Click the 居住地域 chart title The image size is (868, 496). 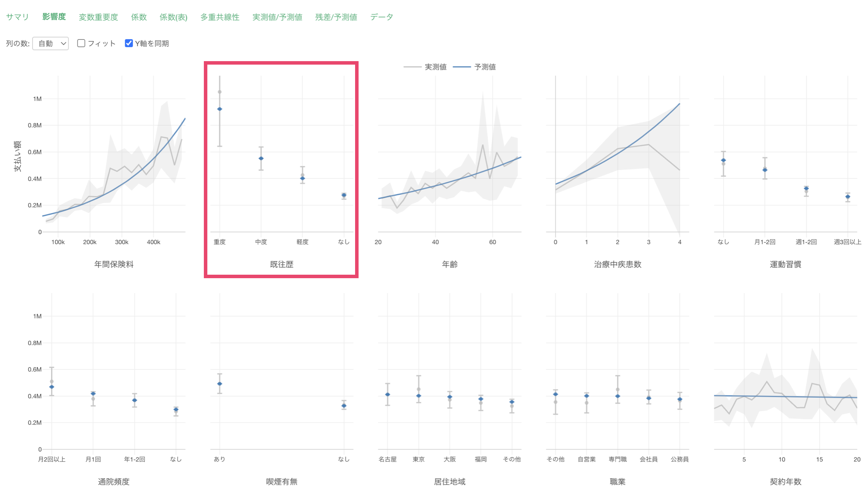pos(449,482)
